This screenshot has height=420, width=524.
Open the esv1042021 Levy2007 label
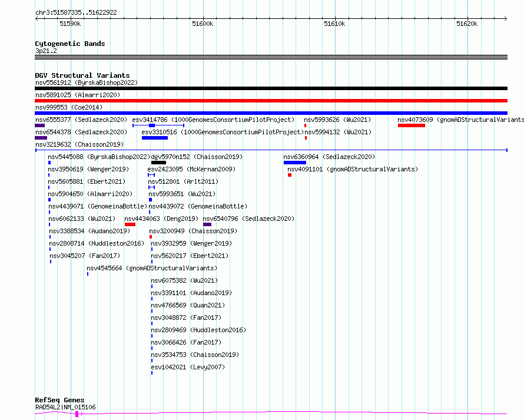[188, 367]
